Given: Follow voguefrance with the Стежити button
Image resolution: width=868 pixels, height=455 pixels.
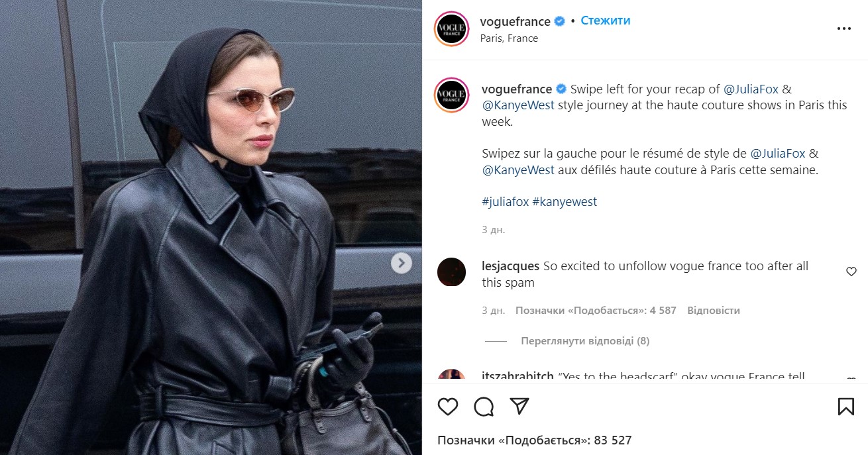Looking at the screenshot, I should (606, 21).
